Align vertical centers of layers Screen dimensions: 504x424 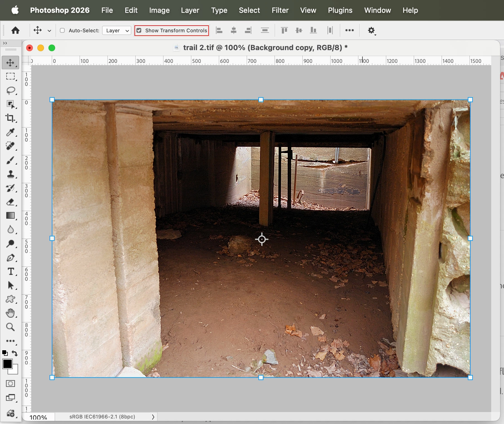click(299, 30)
